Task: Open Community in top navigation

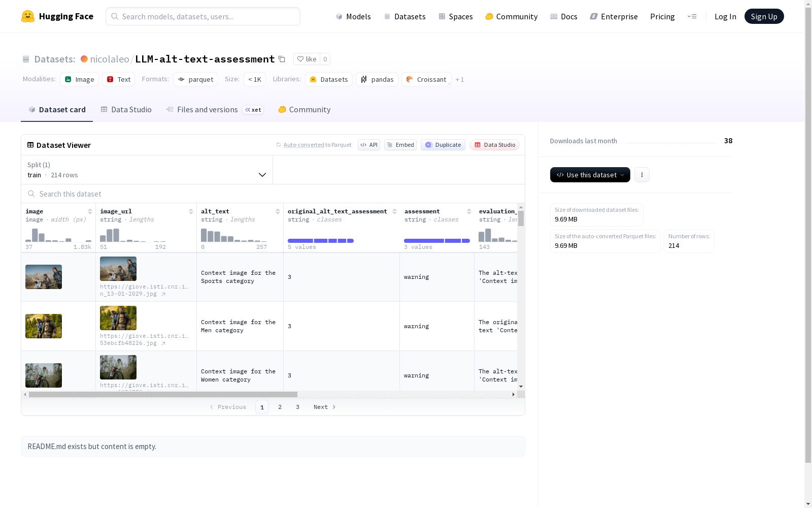Action: 512,16
